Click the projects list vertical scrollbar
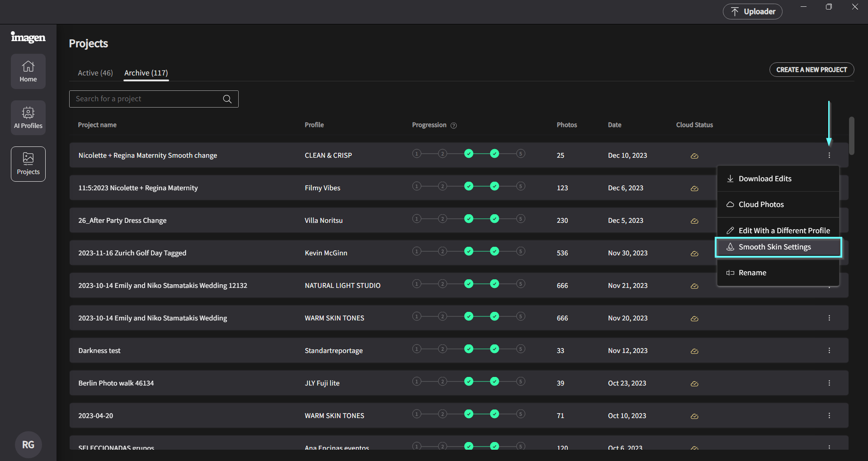 coord(851,136)
